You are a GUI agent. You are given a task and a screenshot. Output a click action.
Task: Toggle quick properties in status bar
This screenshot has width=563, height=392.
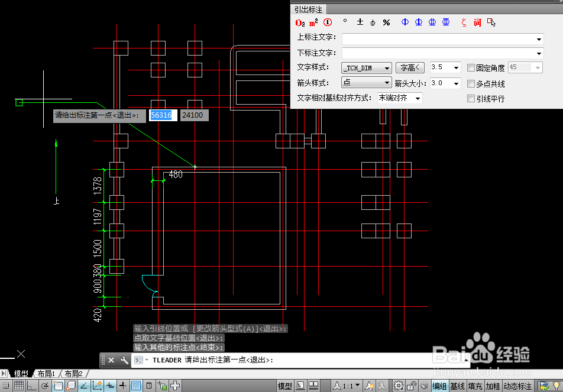[x=149, y=386]
